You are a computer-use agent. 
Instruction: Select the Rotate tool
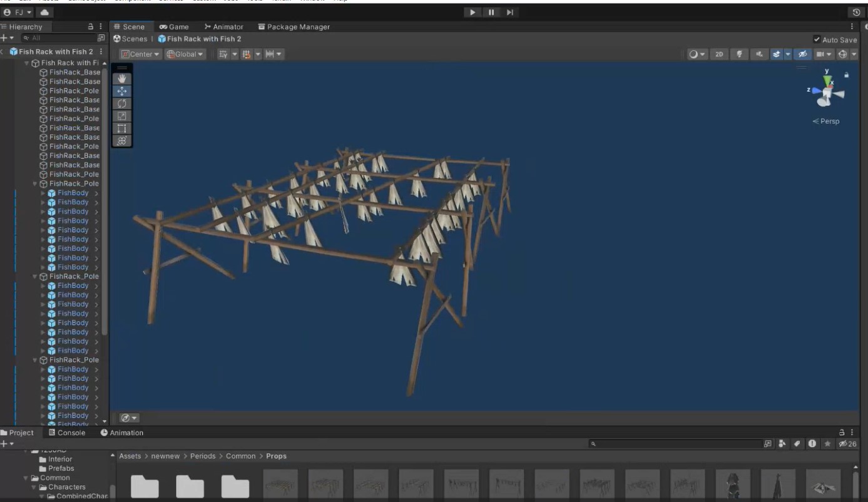[122, 103]
